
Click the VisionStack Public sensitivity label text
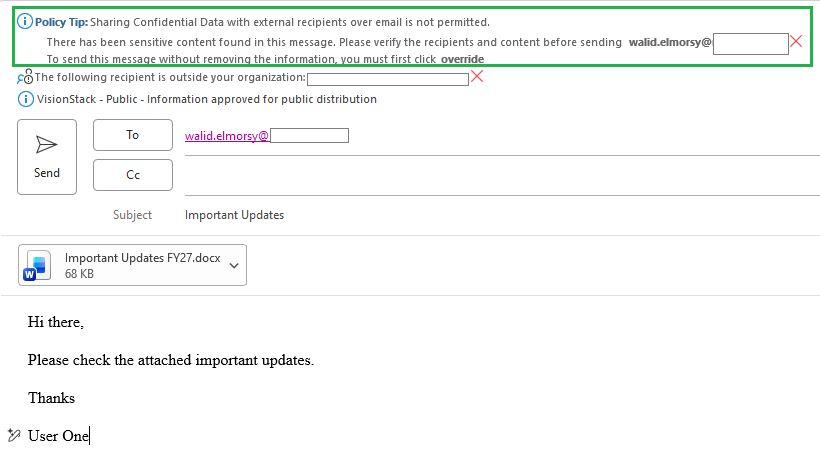pyautogui.click(x=207, y=99)
